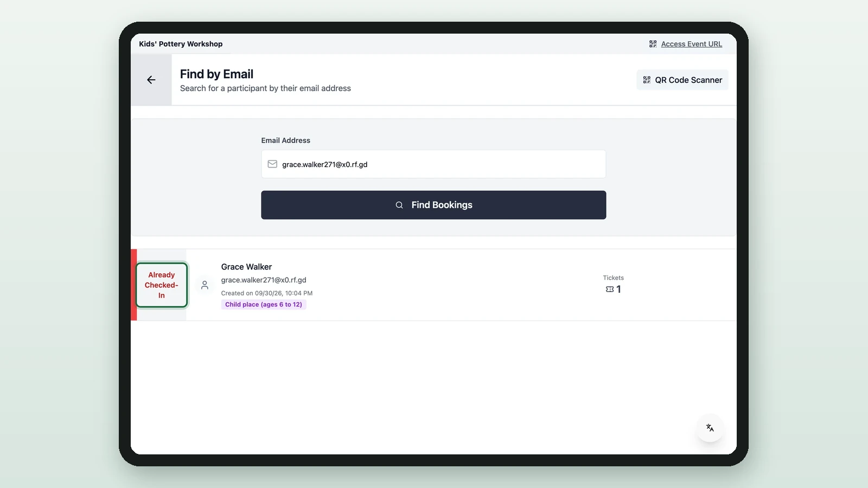This screenshot has width=868, height=488.
Task: Click the envelope icon in email field
Action: [x=272, y=164]
